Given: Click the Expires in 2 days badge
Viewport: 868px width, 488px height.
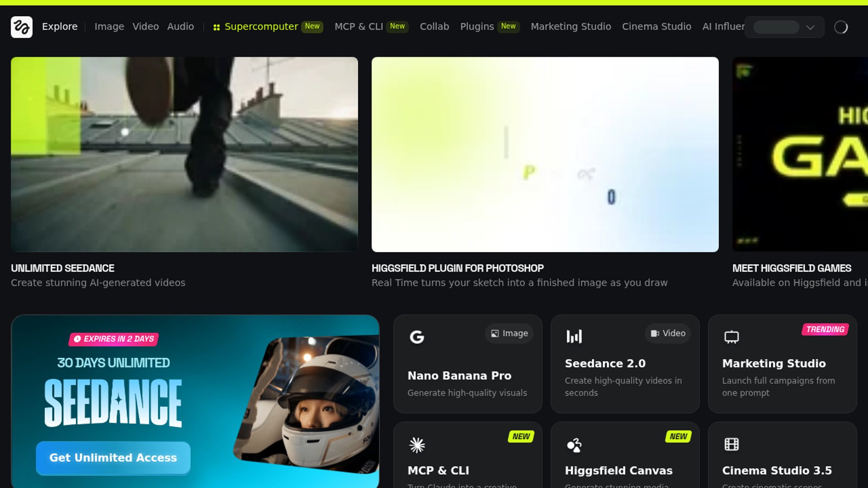Looking at the screenshot, I should point(113,339).
